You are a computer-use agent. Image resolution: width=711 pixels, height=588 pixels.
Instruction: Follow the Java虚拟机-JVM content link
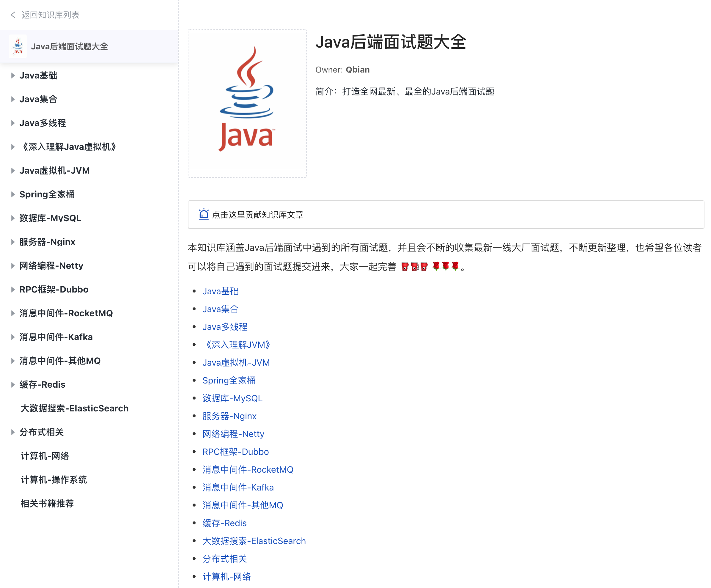click(x=236, y=363)
